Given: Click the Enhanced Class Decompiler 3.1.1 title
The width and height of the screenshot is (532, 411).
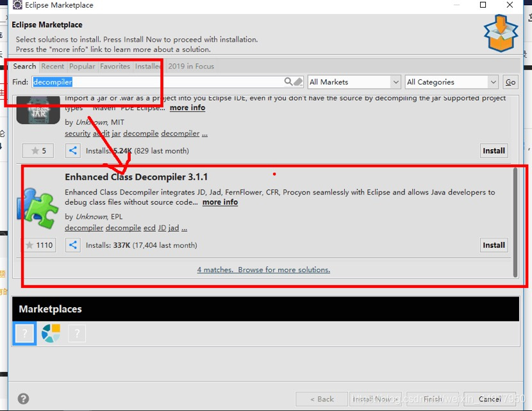Looking at the screenshot, I should pyautogui.click(x=136, y=177).
